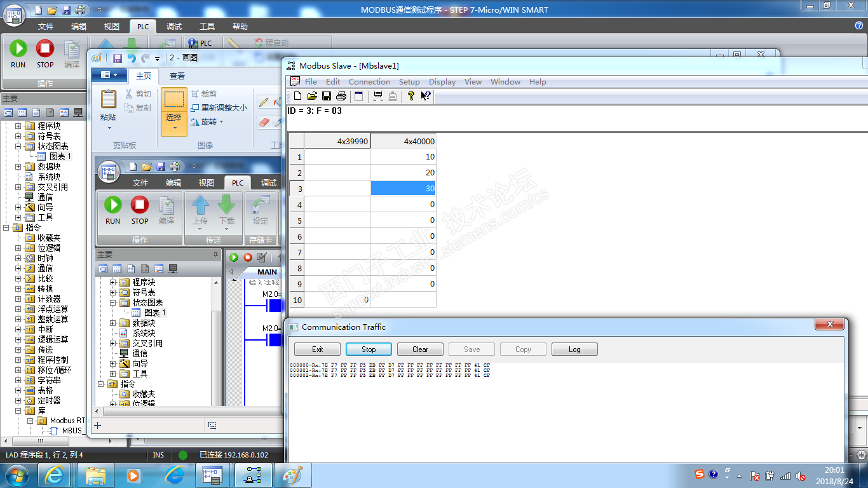The height and width of the screenshot is (488, 868).
Task: Switch to the Paint taskbar icon
Action: point(292,475)
